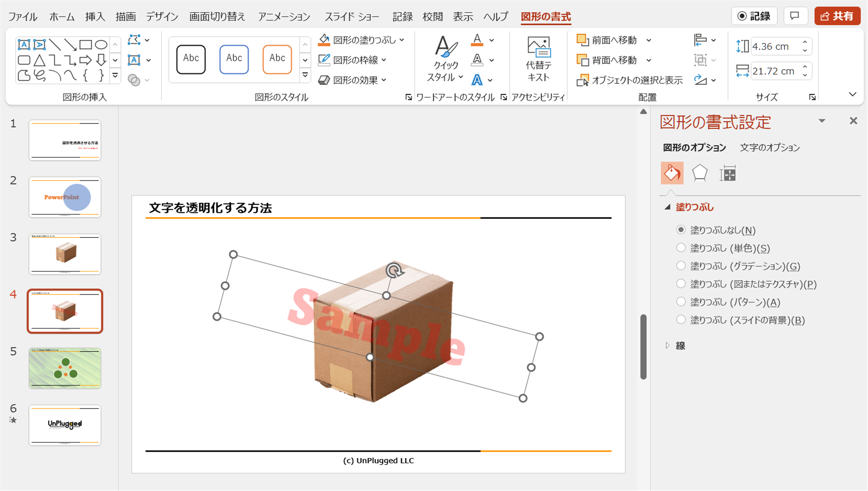Select gradient fill radio option
868x491 pixels.
click(681, 266)
